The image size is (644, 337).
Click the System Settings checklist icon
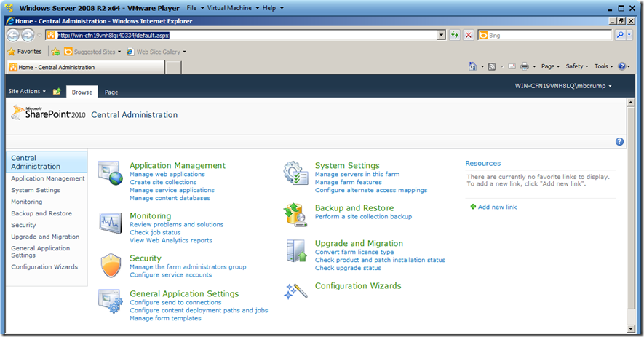295,173
